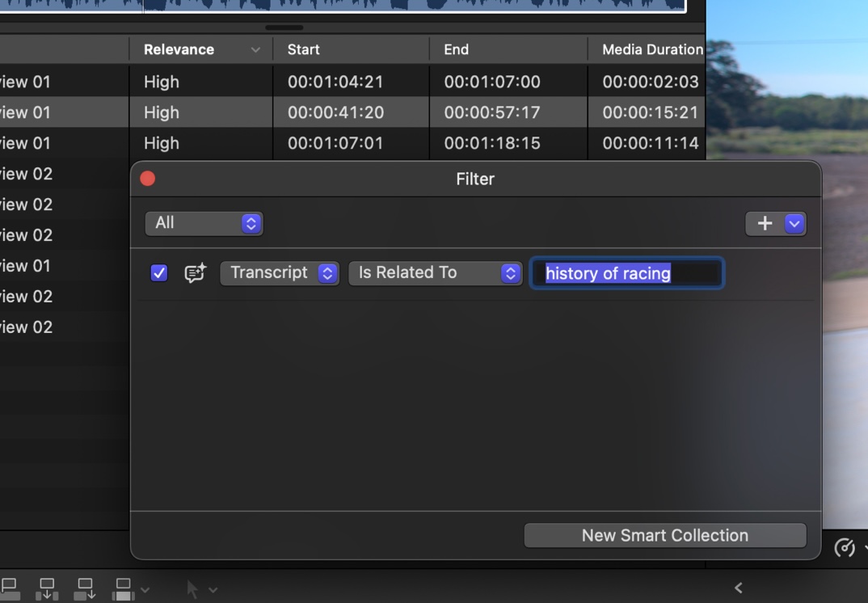Image resolution: width=868 pixels, height=603 pixels.
Task: Open the add-rule chevron menu beside plus
Action: [794, 224]
